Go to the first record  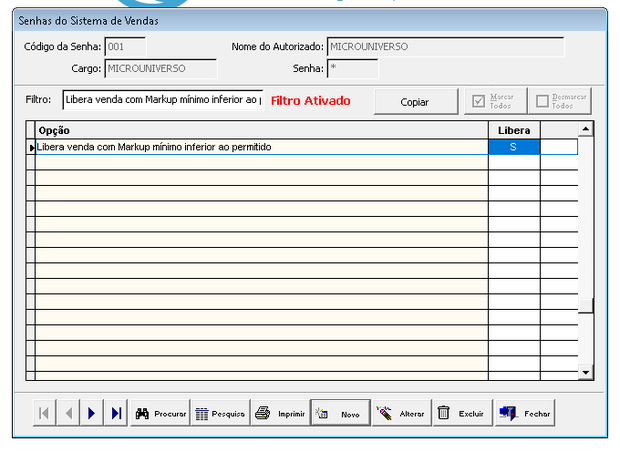coord(43,413)
